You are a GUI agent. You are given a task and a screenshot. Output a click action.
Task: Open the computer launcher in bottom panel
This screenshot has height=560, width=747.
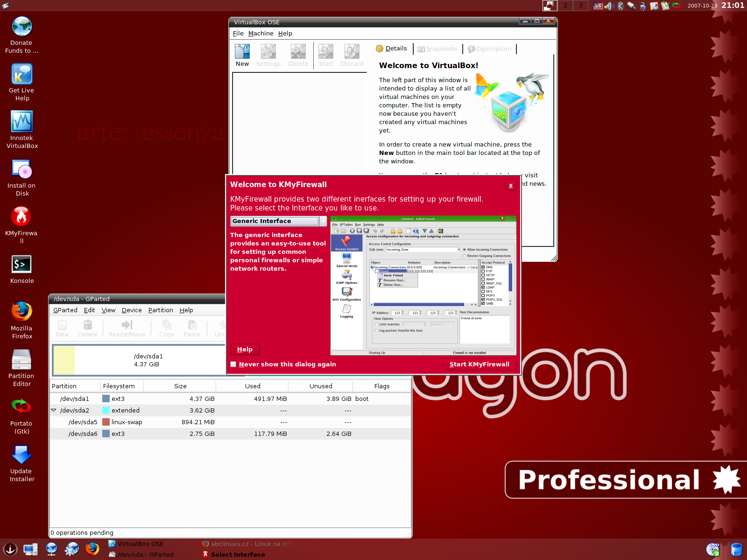(x=31, y=549)
